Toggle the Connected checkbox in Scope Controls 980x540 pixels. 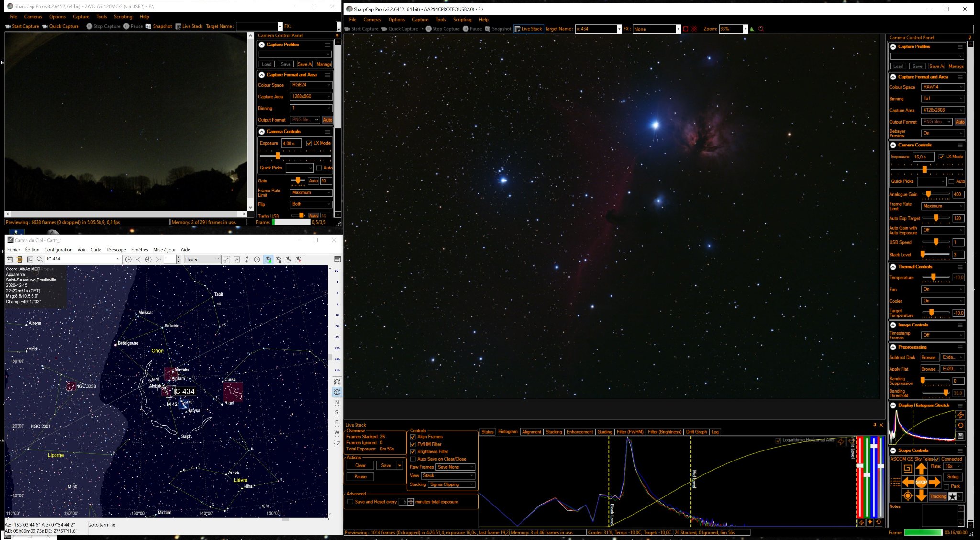click(x=937, y=459)
